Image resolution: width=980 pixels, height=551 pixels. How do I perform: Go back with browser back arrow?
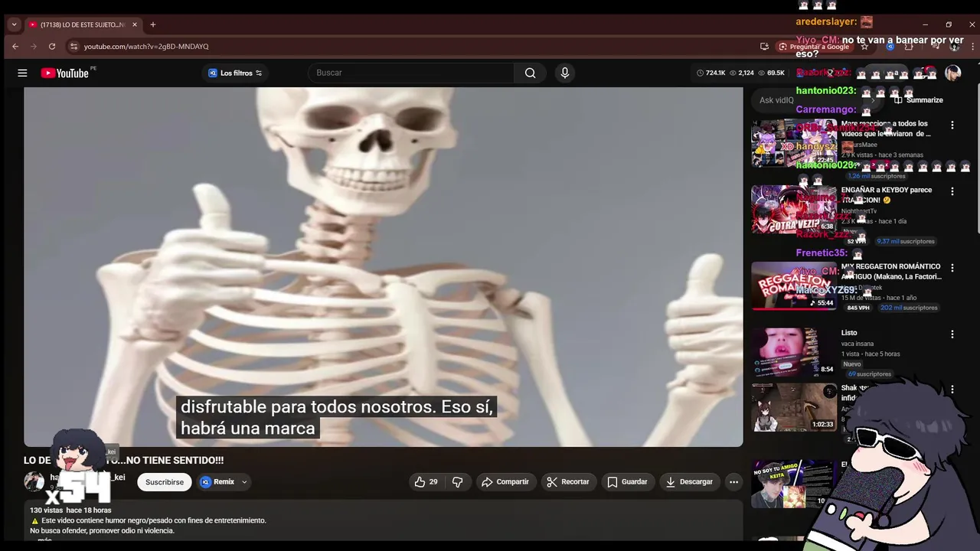point(15,47)
